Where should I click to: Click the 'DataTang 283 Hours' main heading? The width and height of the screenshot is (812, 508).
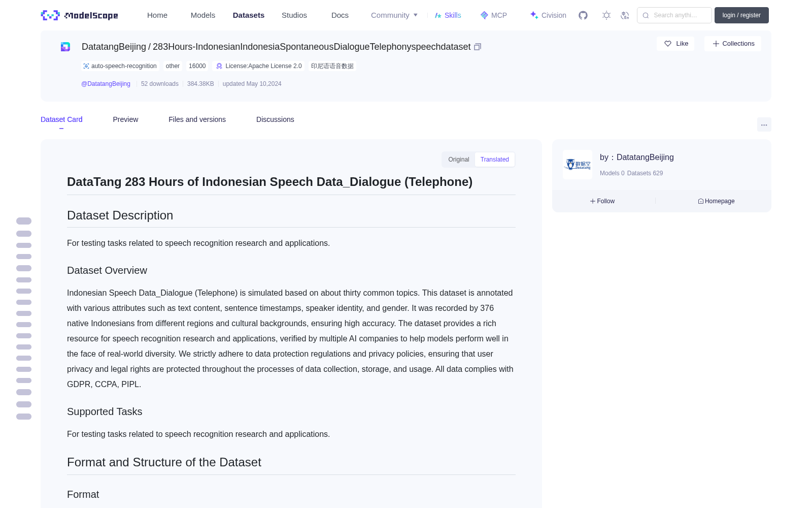(x=269, y=182)
